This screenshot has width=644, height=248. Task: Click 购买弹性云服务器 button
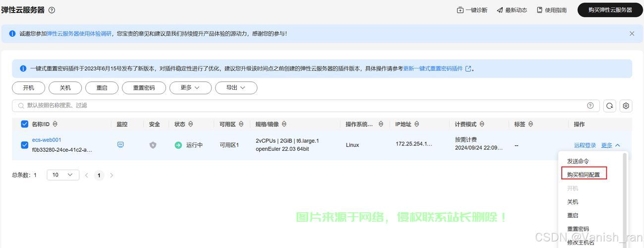point(610,10)
